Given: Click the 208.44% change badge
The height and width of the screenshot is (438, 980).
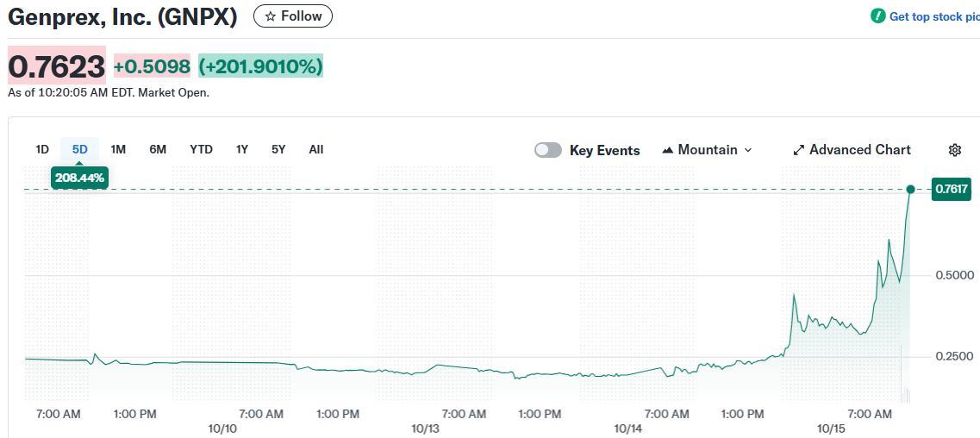Looking at the screenshot, I should click(79, 178).
